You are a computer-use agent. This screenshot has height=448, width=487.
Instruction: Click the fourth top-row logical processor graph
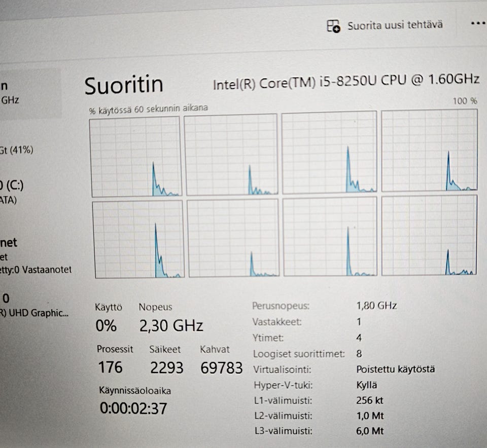coord(430,150)
